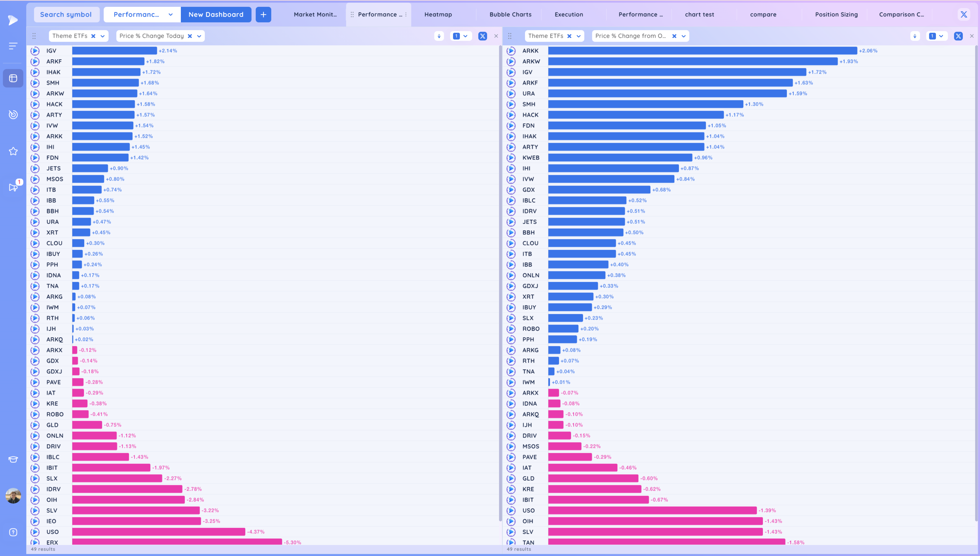Expand the Price % Change from Open dropdown

pyautogui.click(x=684, y=36)
